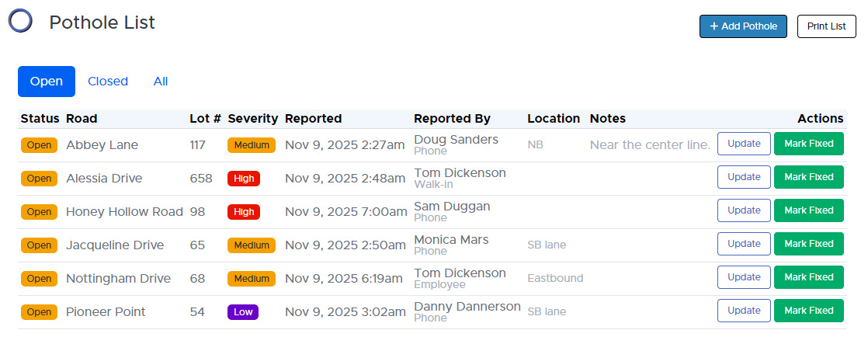Click the Add Pothole button
Screen dimensions: 868x351
click(743, 26)
